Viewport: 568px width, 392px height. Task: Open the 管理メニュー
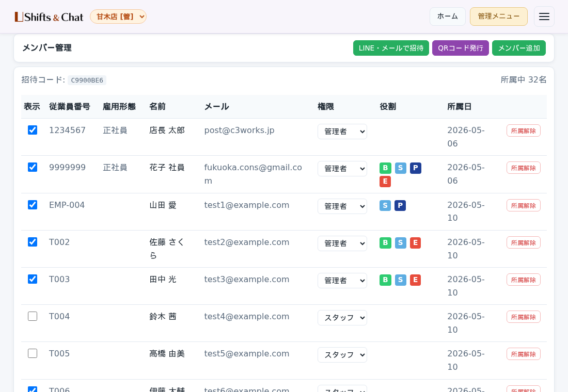[x=498, y=17]
